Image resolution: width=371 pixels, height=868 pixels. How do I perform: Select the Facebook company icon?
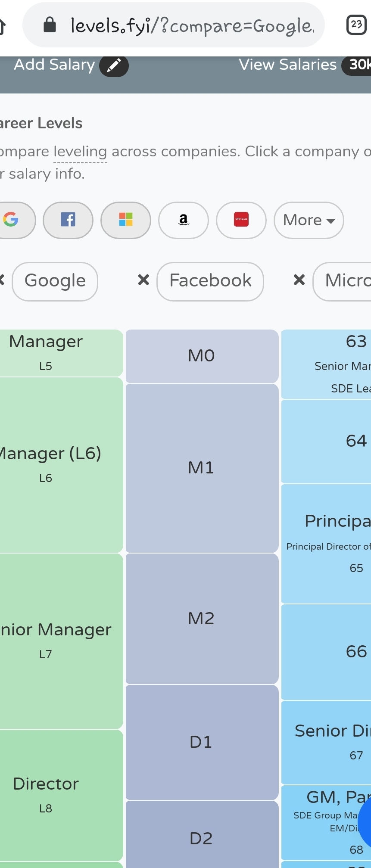[68, 220]
